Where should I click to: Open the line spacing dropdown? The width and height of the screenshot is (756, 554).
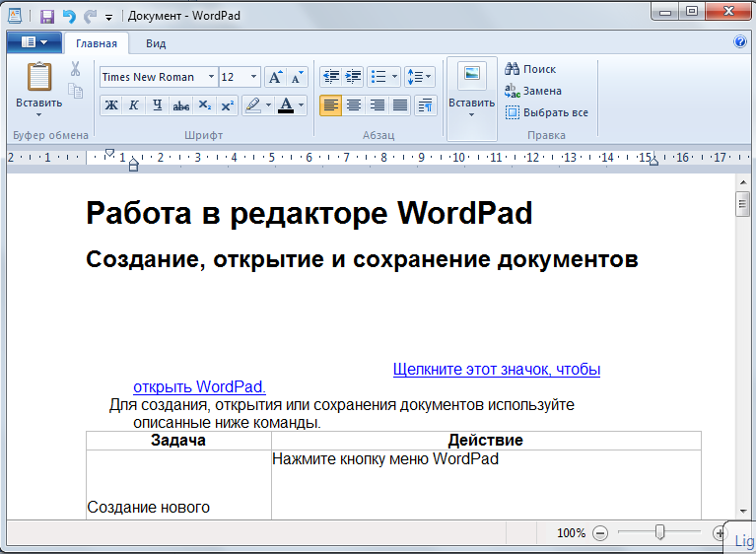pos(419,77)
